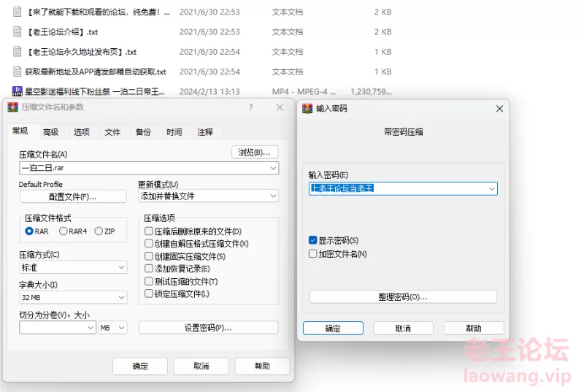Switch to the 备份 tab

(143, 132)
